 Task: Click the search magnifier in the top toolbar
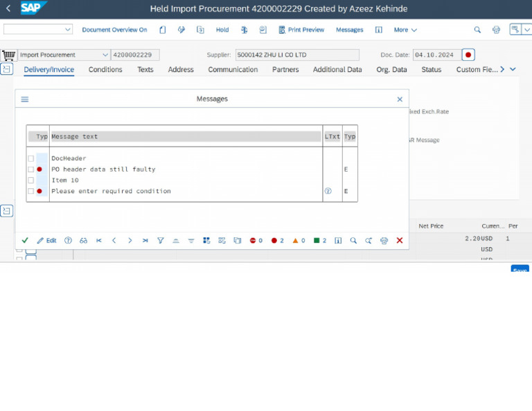pos(477,30)
